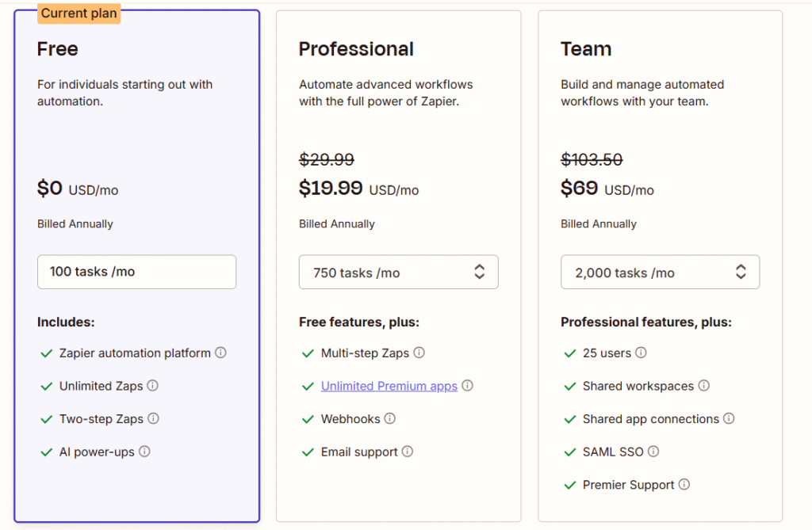Click the crossed-out $103.50 price

[592, 159]
